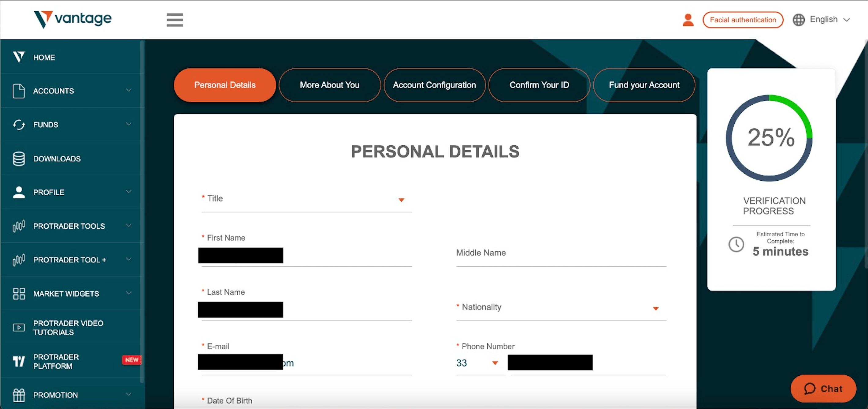Image resolution: width=868 pixels, height=409 pixels.
Task: Click the ProTrader Tools candlestick icon
Action: (x=19, y=226)
